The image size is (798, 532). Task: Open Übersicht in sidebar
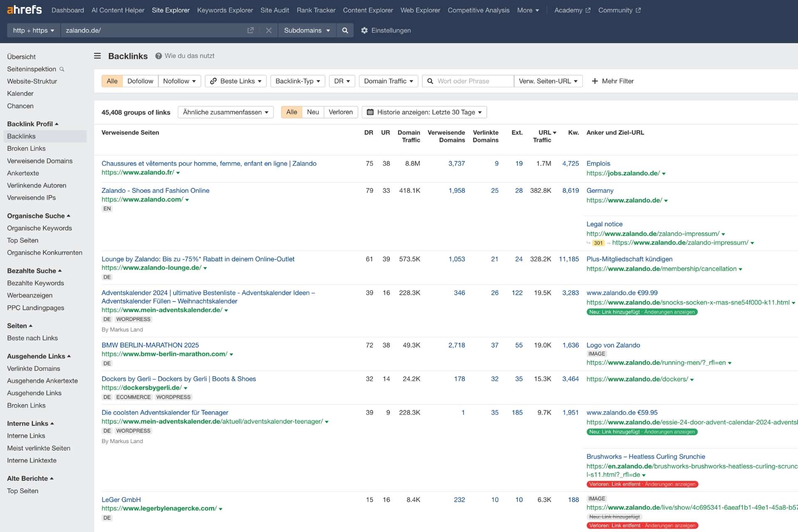pyautogui.click(x=21, y=57)
